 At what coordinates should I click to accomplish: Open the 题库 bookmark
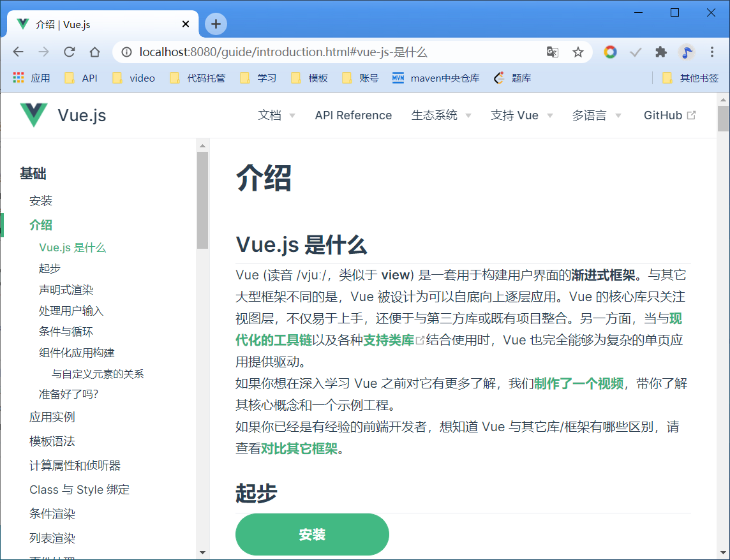coord(512,78)
